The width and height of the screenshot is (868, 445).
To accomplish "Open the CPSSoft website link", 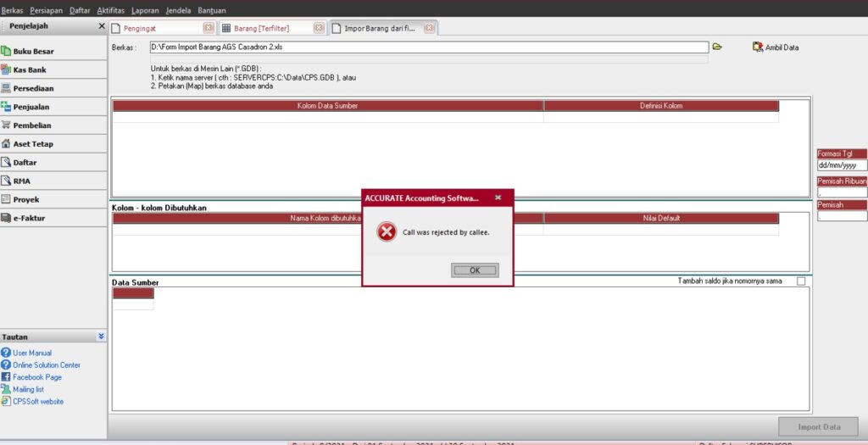I will [38, 401].
